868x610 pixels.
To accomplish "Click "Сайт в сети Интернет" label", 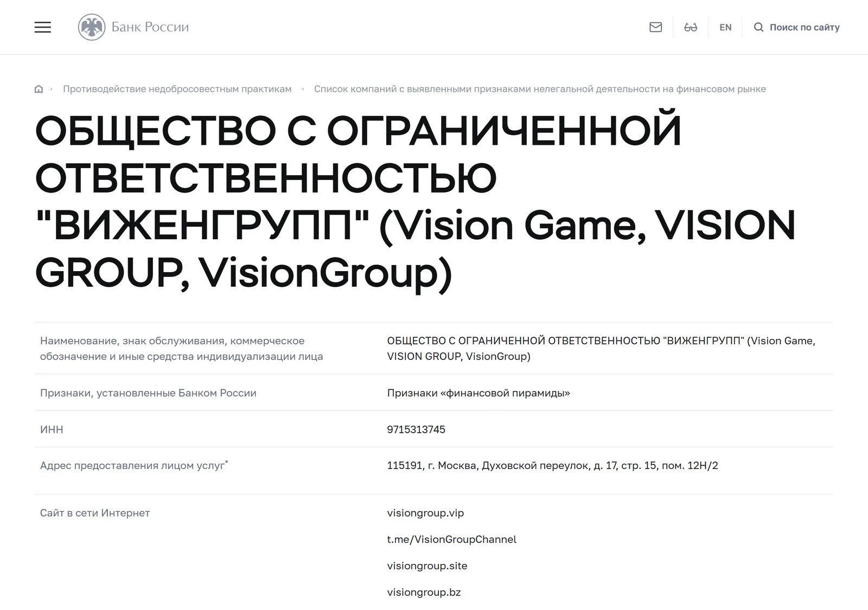I will click(x=95, y=513).
